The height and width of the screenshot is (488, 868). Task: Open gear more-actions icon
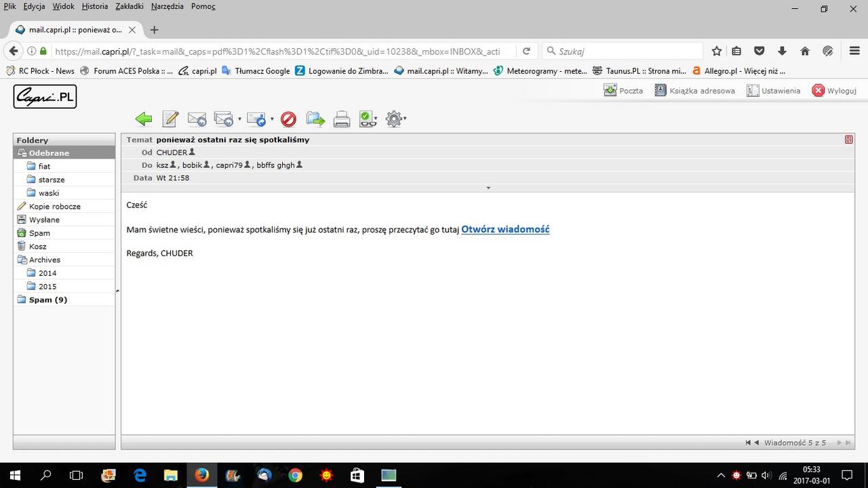click(x=393, y=119)
